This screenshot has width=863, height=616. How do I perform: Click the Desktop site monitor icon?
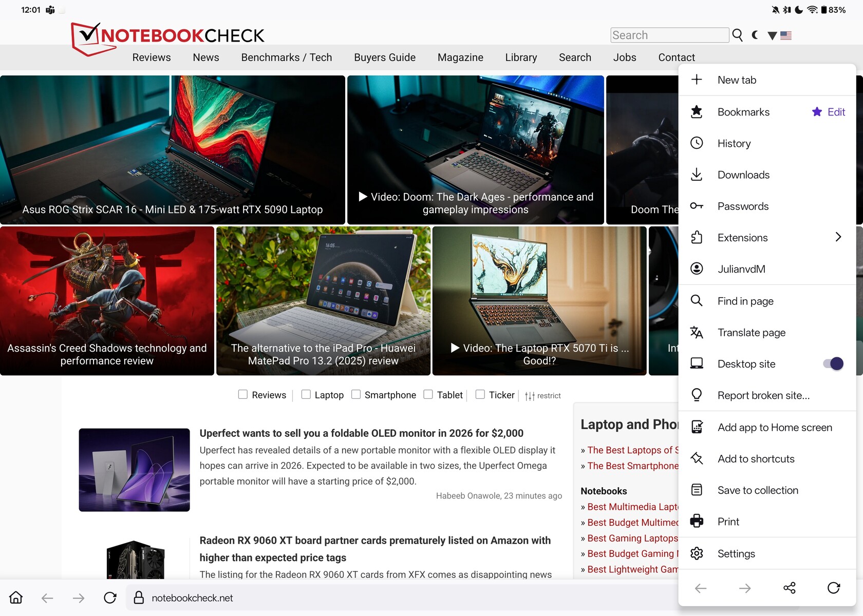697,363
